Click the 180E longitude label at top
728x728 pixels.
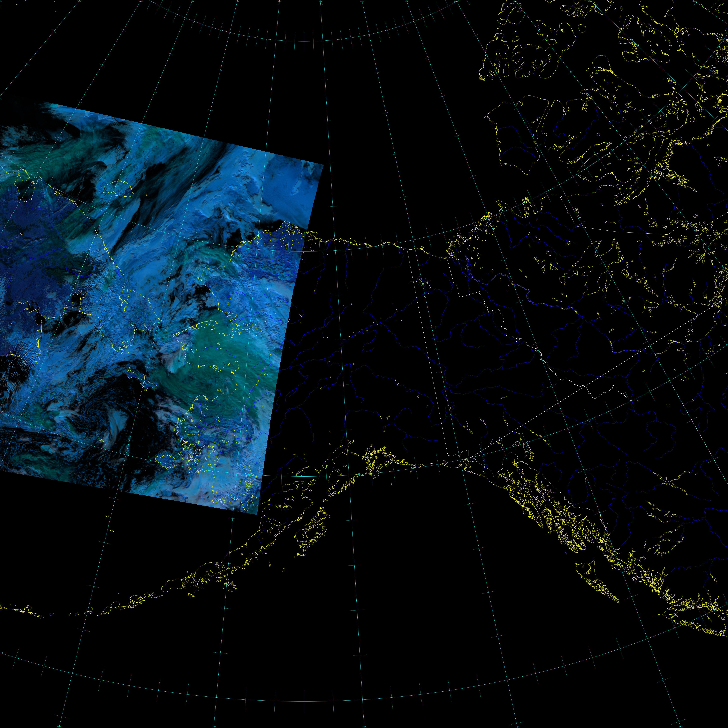(192, 1)
